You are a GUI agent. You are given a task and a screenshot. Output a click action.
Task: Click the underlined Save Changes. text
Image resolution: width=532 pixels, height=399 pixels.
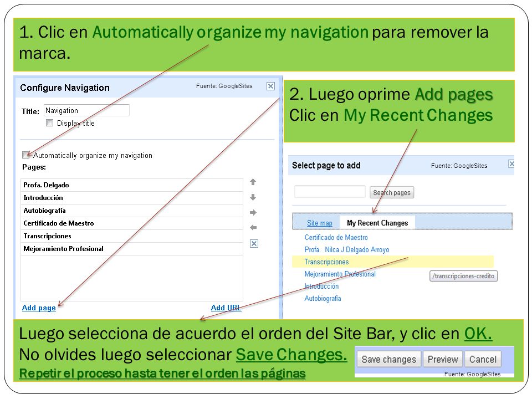[x=291, y=355]
